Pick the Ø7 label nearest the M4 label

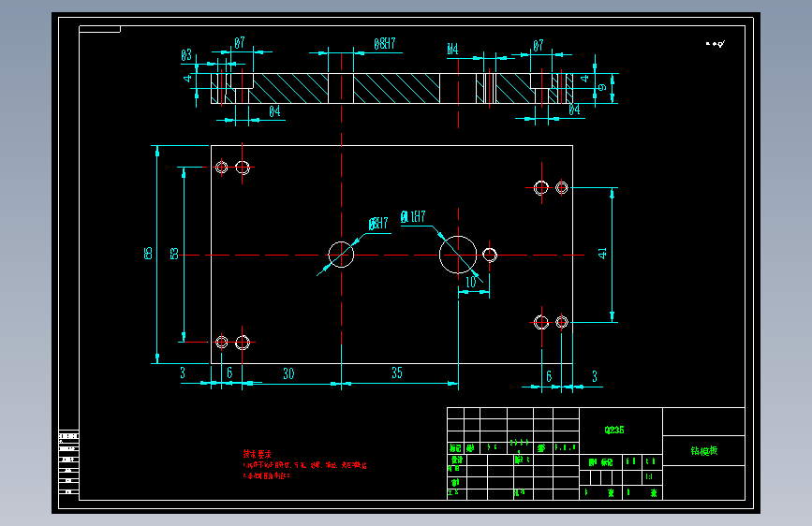538,46
